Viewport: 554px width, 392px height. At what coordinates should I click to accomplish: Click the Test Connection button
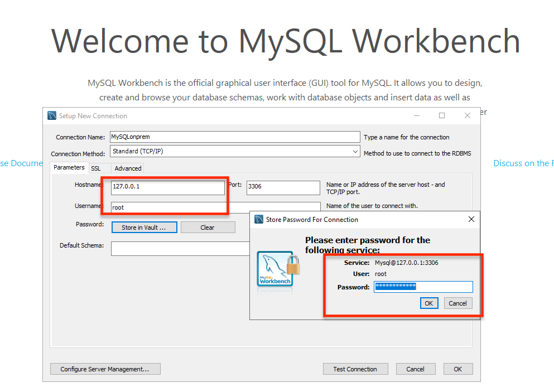coord(355,369)
